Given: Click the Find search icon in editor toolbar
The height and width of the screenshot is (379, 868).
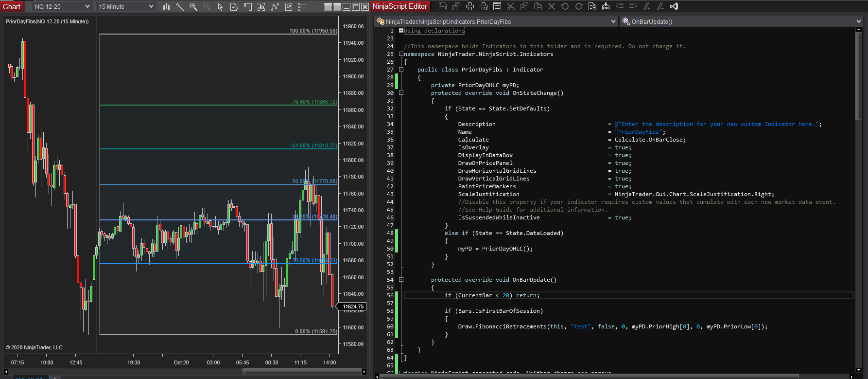Looking at the screenshot, I should pos(592,6).
